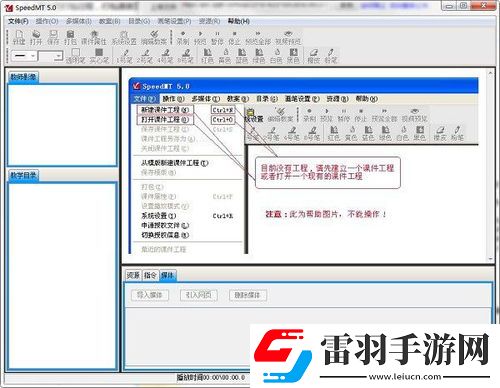This screenshot has height=388, width=500.
Task: Click the 打开 (Open) toolbar icon
Action: pos(36,37)
